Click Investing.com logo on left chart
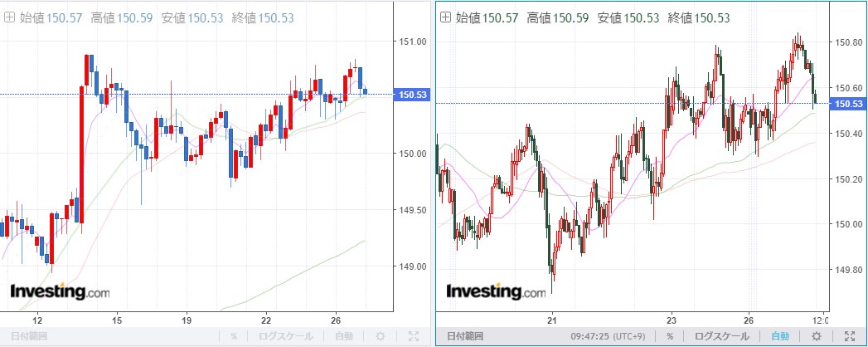868x347 pixels. click(60, 291)
